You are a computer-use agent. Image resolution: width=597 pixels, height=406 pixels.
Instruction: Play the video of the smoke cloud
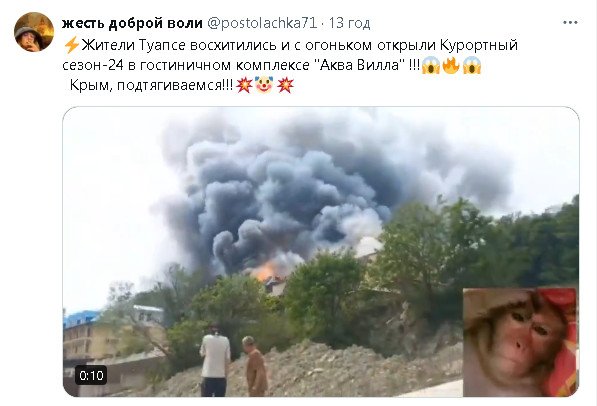coord(321,251)
